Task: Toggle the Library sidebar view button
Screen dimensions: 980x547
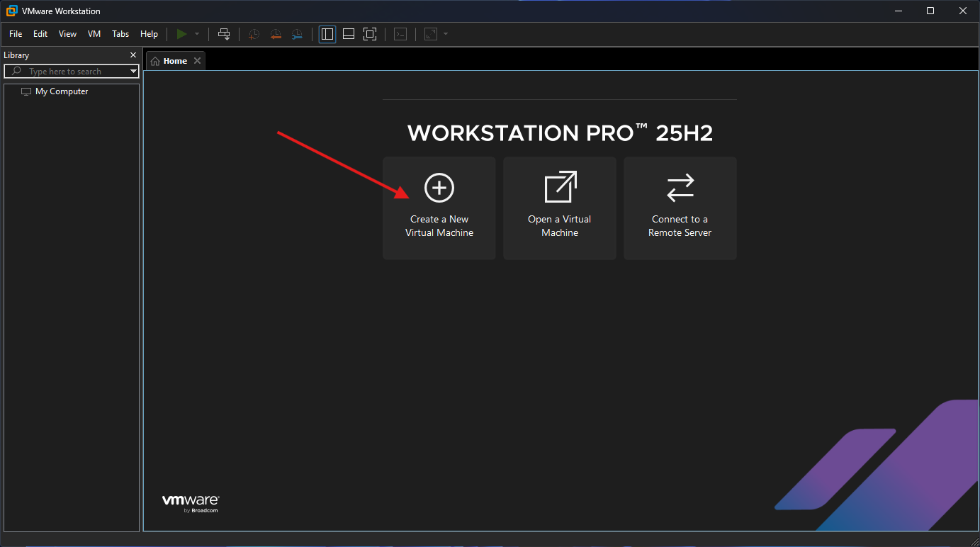Action: [327, 34]
